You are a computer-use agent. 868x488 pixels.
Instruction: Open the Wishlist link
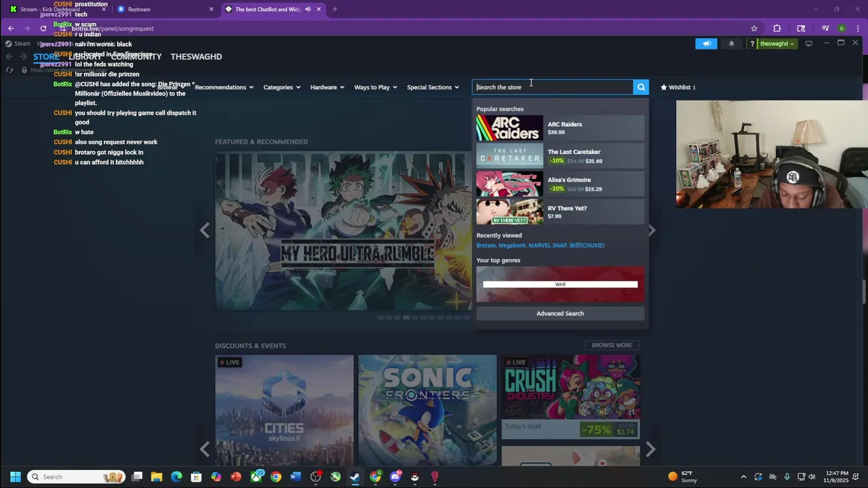[x=678, y=87]
